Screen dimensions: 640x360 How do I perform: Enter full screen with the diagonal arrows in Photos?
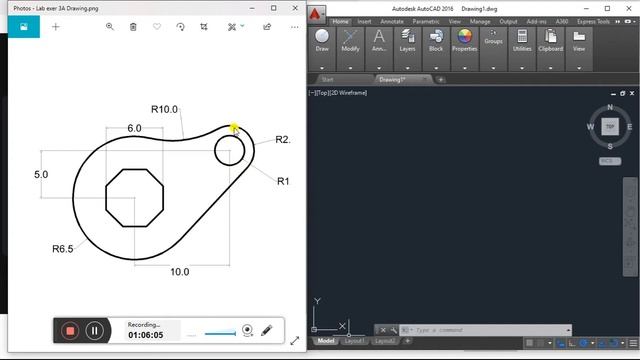pyautogui.click(x=295, y=340)
